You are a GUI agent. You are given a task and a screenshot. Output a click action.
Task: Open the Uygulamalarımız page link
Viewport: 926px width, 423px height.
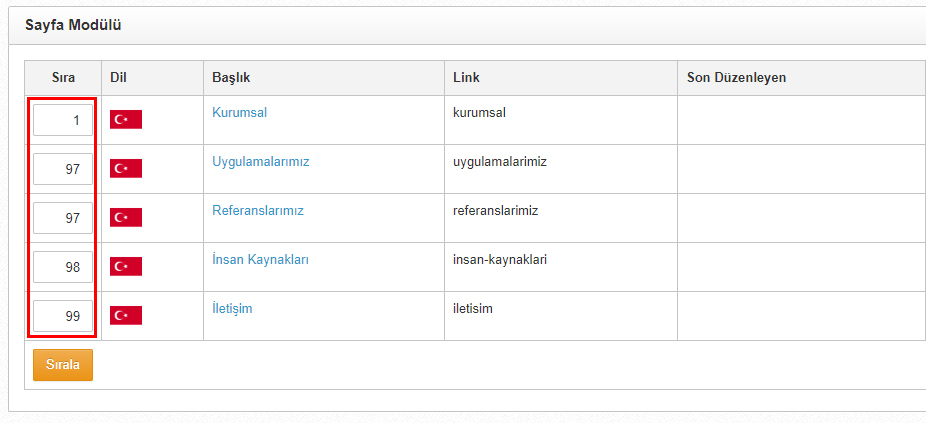(x=260, y=162)
